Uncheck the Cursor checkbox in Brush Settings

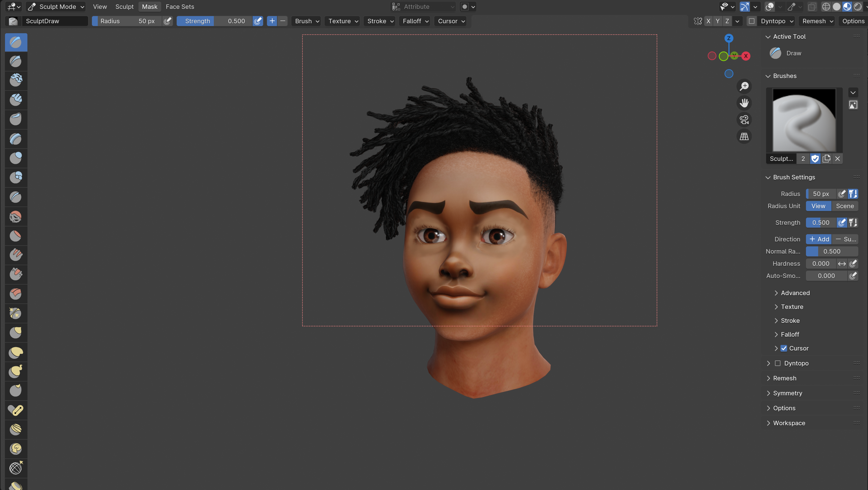click(784, 348)
